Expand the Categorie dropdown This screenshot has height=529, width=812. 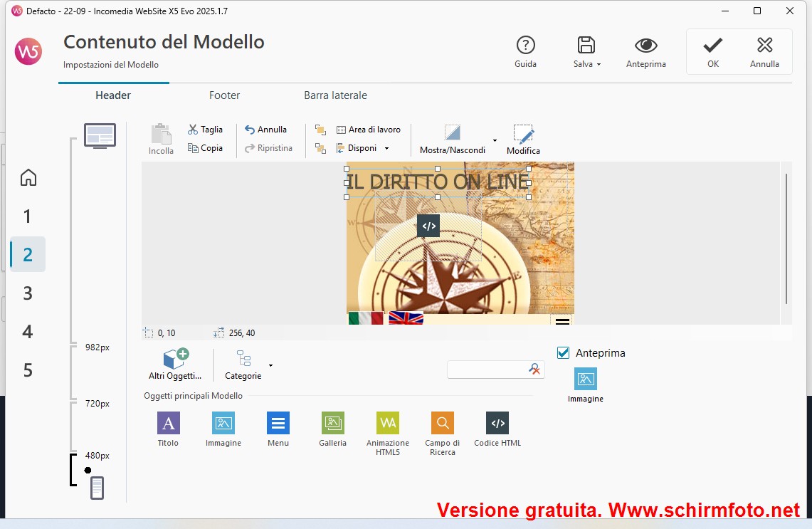pos(270,366)
